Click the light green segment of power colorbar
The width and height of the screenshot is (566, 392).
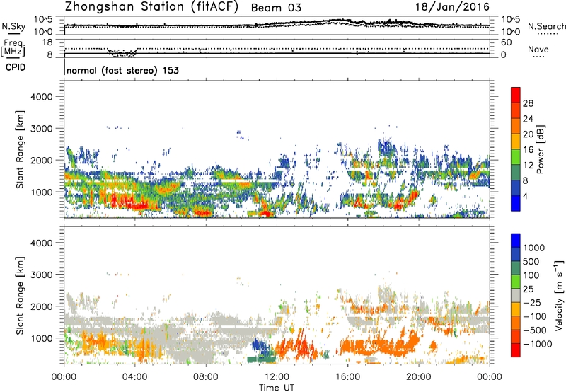516,156
